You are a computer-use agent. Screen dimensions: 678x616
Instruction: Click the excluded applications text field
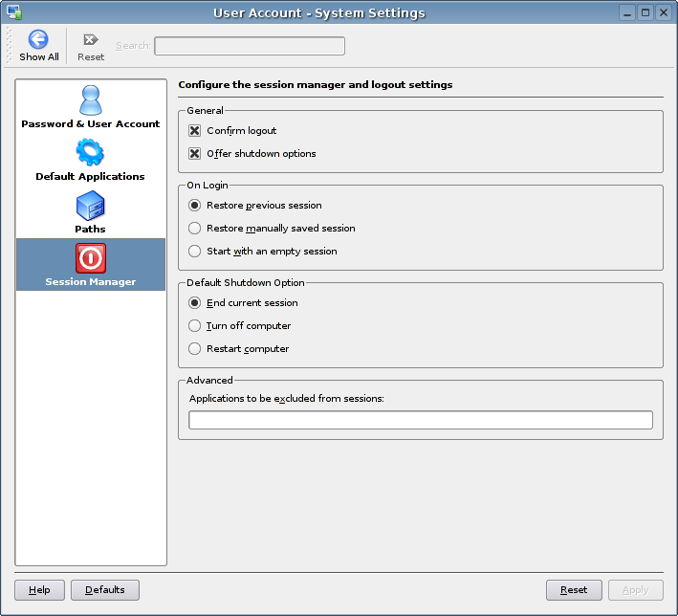(x=421, y=420)
